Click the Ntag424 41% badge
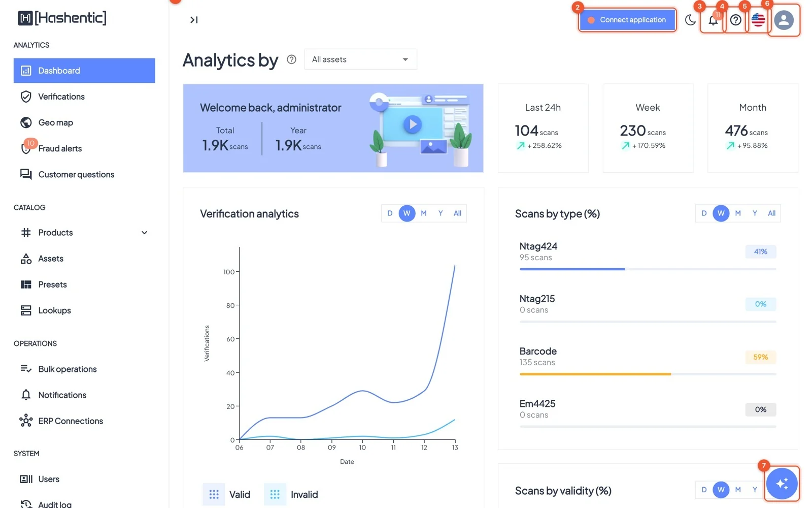The height and width of the screenshot is (508, 812). [760, 251]
